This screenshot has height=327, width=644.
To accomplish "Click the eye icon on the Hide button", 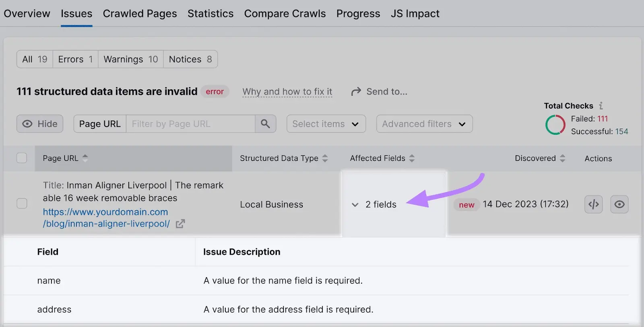I will 28,123.
